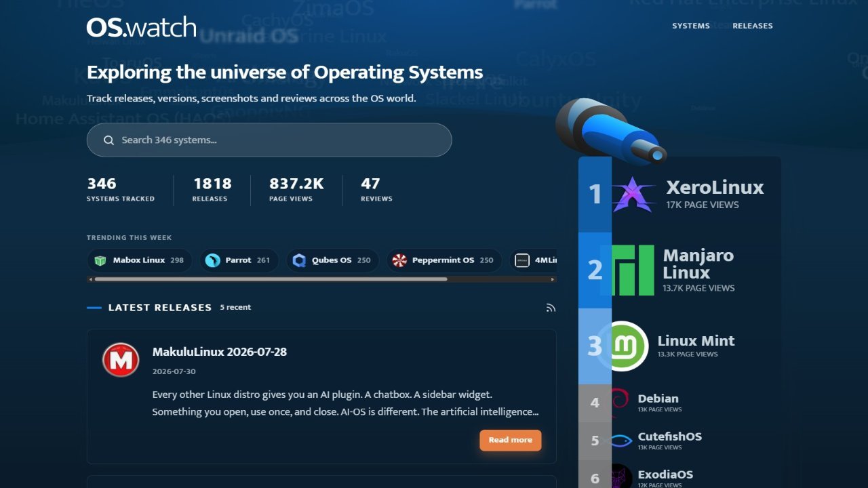Click the search magnifier icon
The height and width of the screenshot is (488, 868).
[x=108, y=140]
